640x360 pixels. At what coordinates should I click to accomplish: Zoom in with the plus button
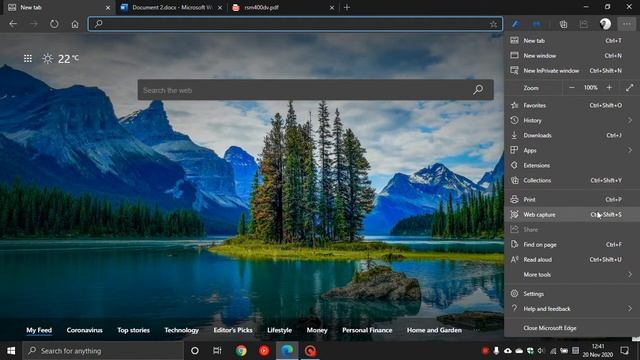pos(609,88)
